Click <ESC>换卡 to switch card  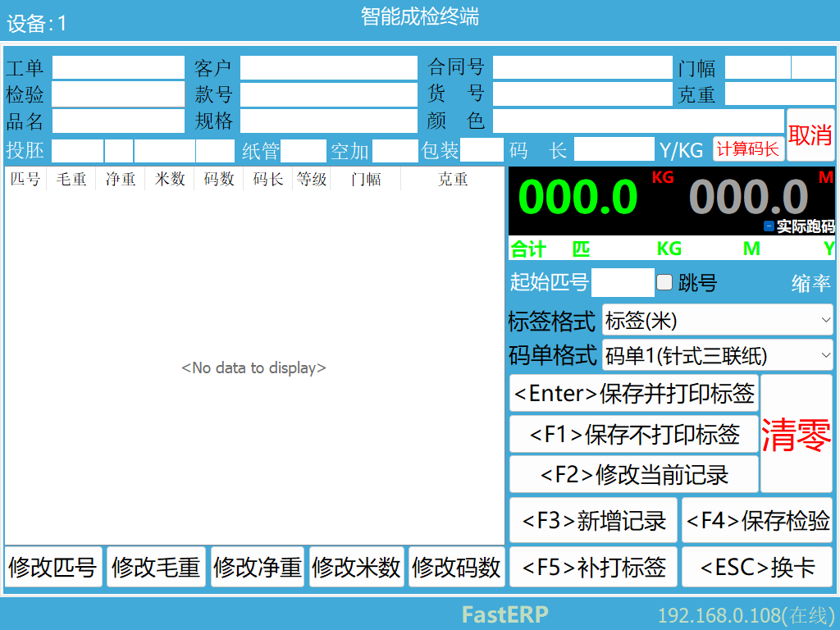757,566
